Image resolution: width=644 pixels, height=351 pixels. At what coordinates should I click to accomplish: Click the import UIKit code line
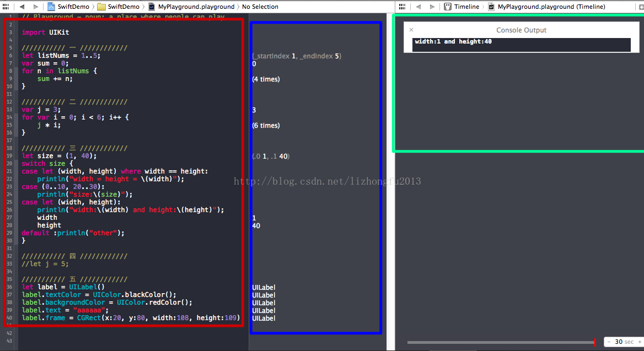click(x=45, y=32)
